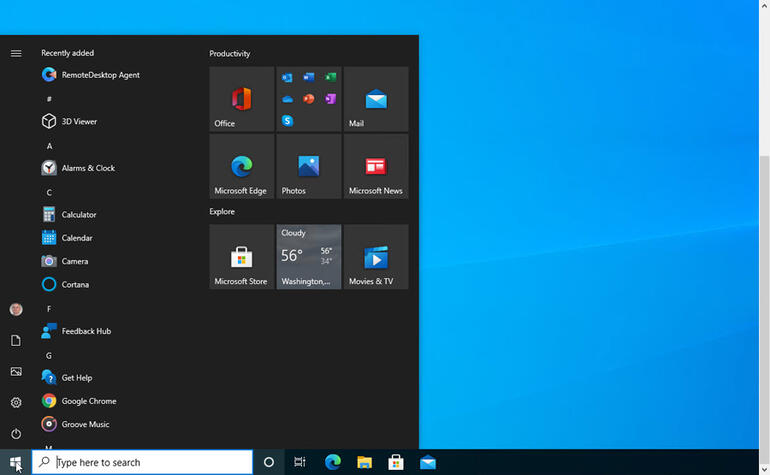This screenshot has height=475, width=770.
Task: Click the 'C' letter group header
Action: pos(49,193)
